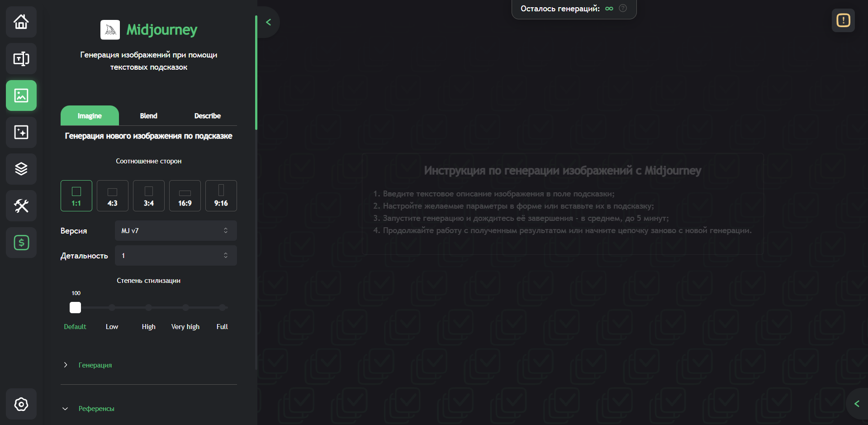The width and height of the screenshot is (868, 425).
Task: Select the 1:1 aspect ratio option
Action: coord(76,196)
